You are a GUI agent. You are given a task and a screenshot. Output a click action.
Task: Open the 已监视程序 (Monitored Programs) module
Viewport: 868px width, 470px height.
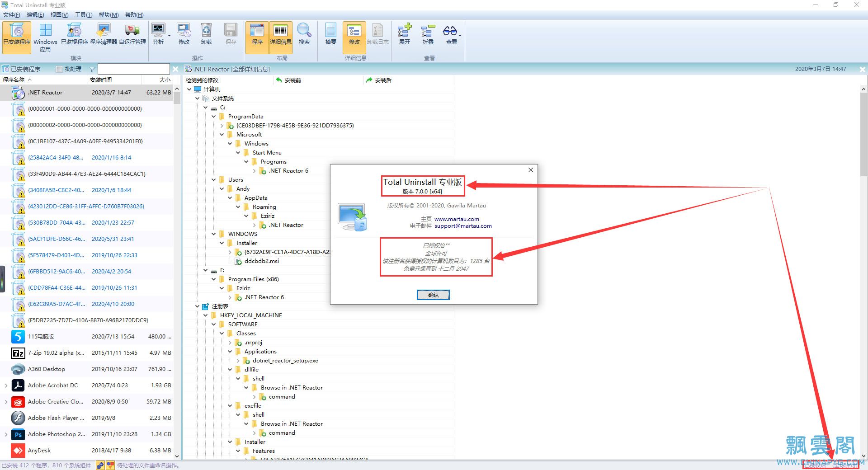click(75, 34)
